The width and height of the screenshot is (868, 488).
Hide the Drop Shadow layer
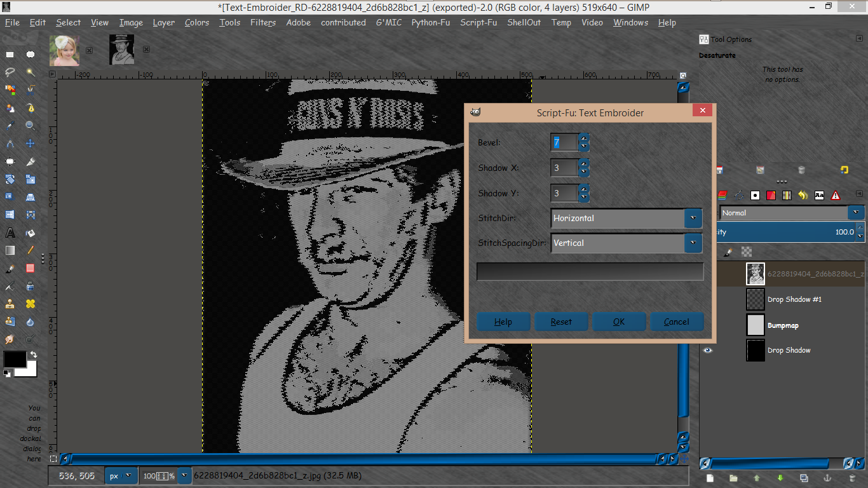[708, 350]
